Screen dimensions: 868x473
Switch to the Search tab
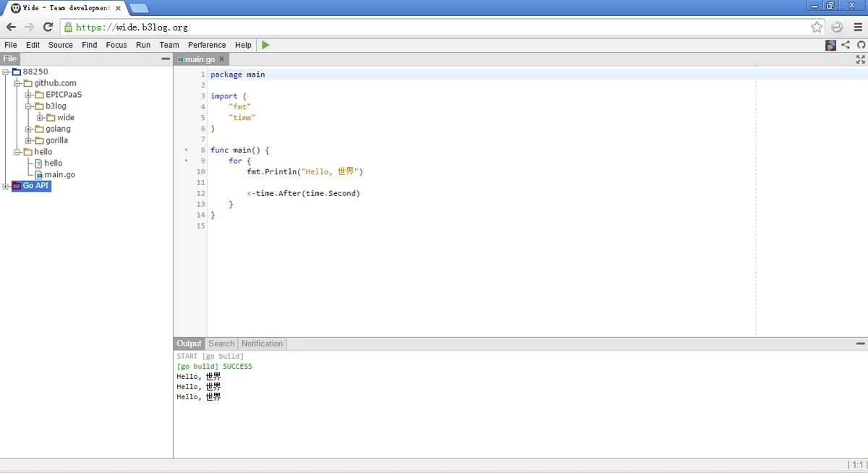tap(221, 344)
